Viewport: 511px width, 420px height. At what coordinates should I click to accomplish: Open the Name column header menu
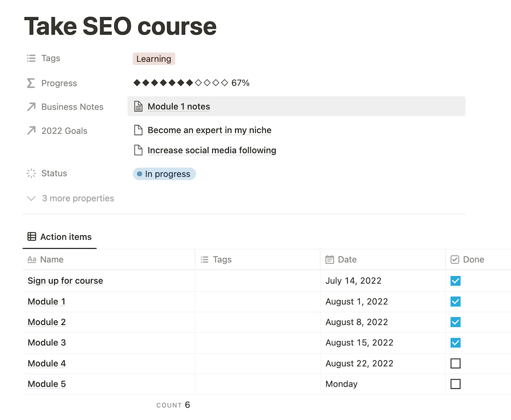tap(52, 260)
